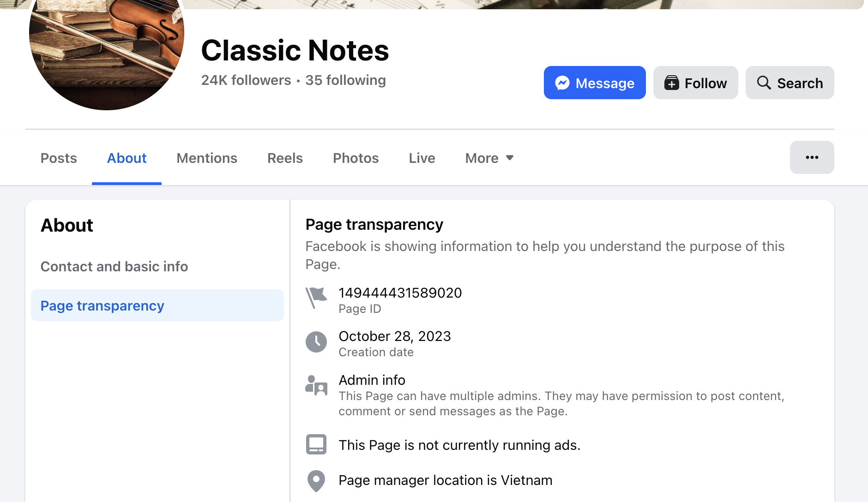868x502 pixels.
Task: View the 35 following list
Action: (345, 80)
